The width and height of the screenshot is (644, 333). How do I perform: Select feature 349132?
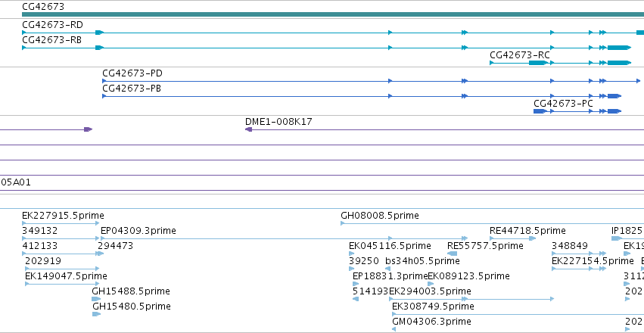[x=40, y=231]
